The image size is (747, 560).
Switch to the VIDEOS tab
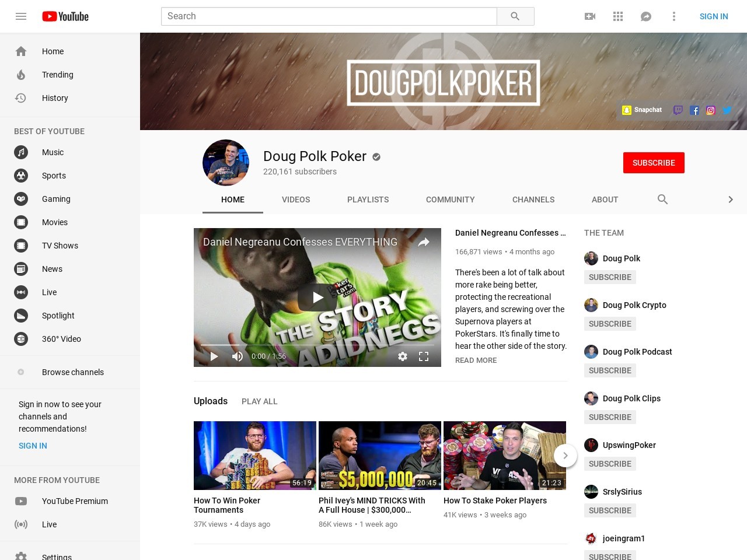click(x=296, y=199)
